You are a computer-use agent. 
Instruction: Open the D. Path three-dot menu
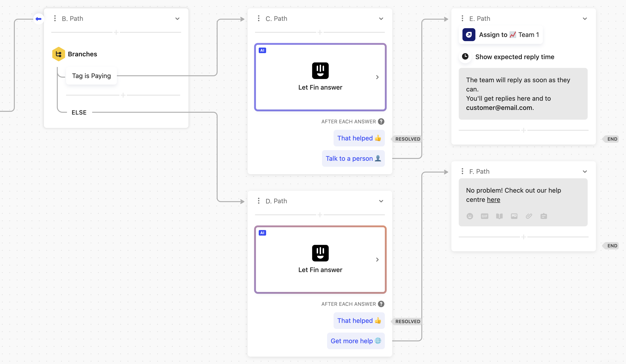(258, 201)
